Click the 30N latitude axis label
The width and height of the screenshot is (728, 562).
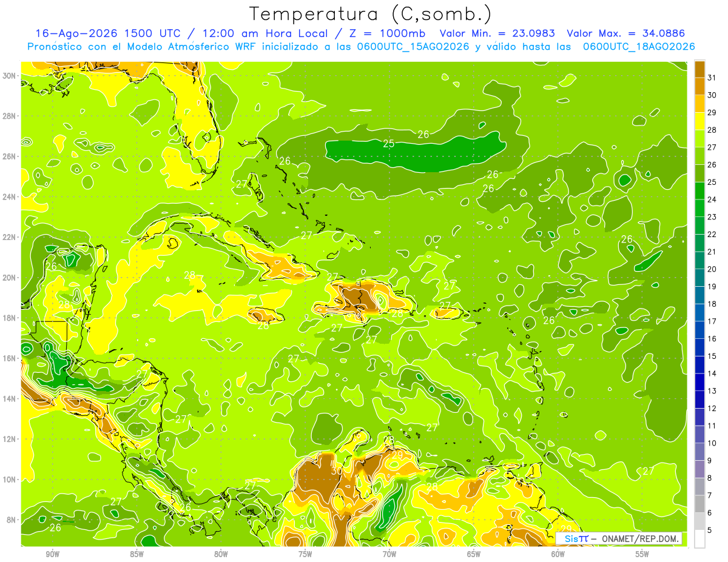(10, 76)
